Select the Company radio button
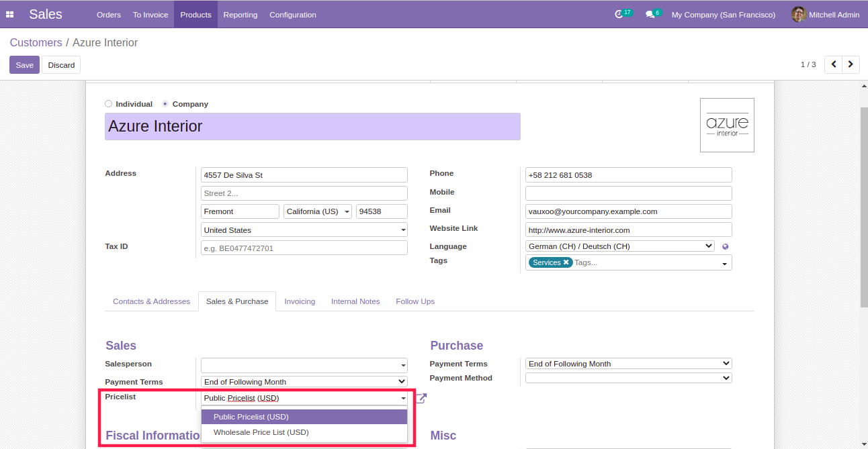 pos(165,104)
